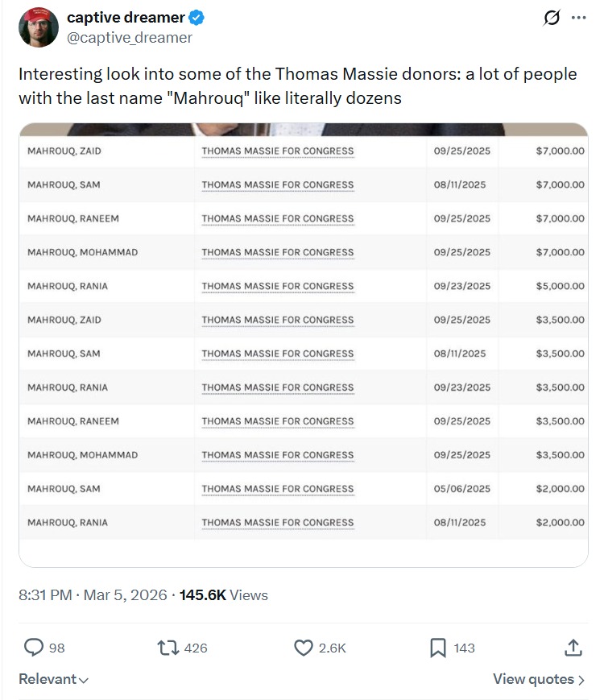Click Thomas Massie link in Zaid $7,000 row
Image resolution: width=604 pixels, height=700 pixels.
[x=277, y=151]
